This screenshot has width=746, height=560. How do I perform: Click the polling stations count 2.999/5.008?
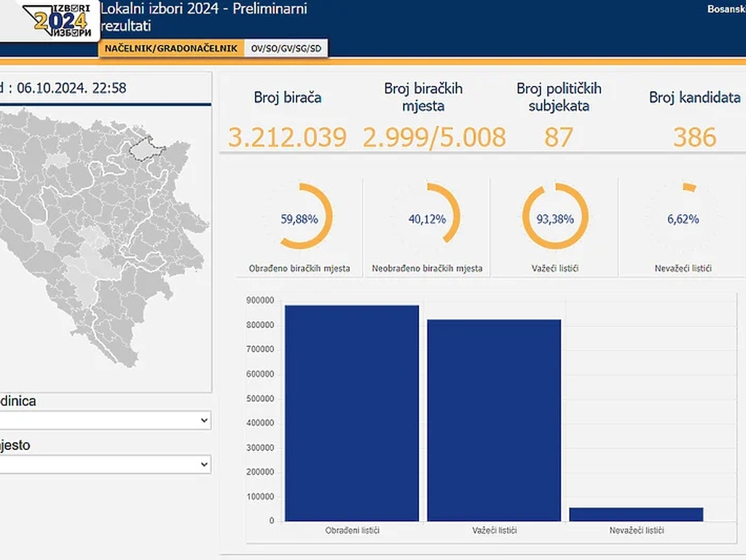point(434,137)
